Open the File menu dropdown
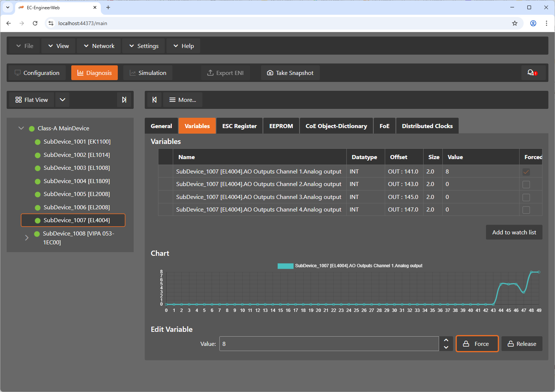Viewport: 555px width, 392px height. (x=25, y=46)
